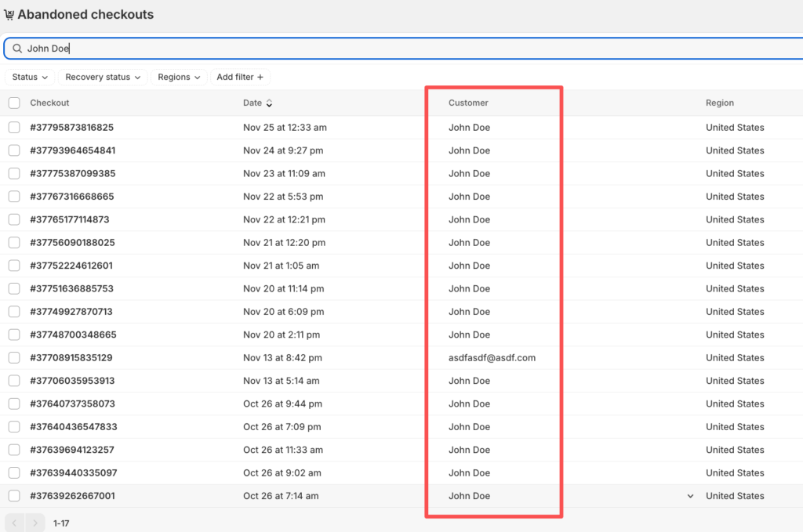The image size is (803, 532).
Task: Open checkout link #37748700348665
Action: pos(73,335)
